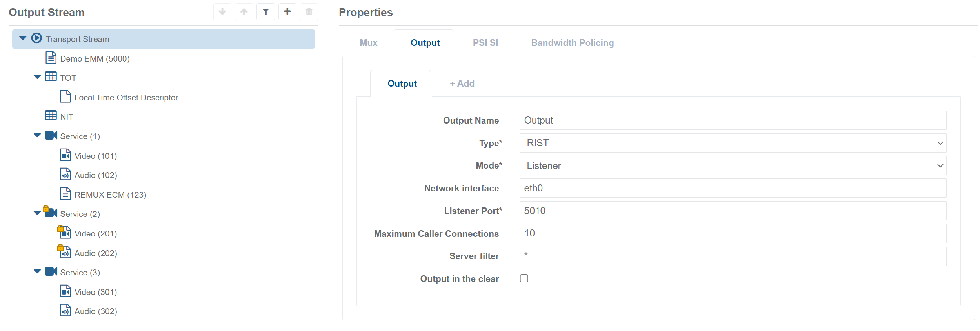Collapse the TOT tree node
Image resolution: width=980 pixels, height=331 pixels.
(37, 77)
